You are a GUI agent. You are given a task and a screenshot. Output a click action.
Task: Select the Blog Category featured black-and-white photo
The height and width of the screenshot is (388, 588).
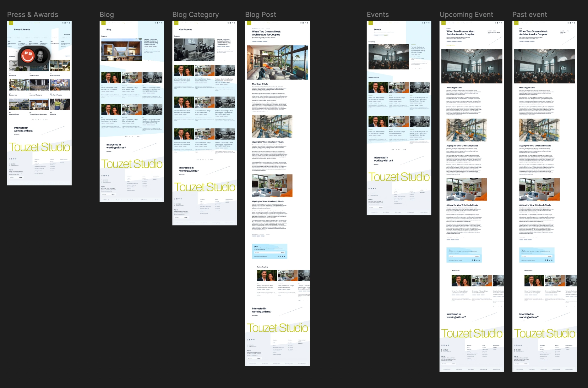(x=194, y=50)
